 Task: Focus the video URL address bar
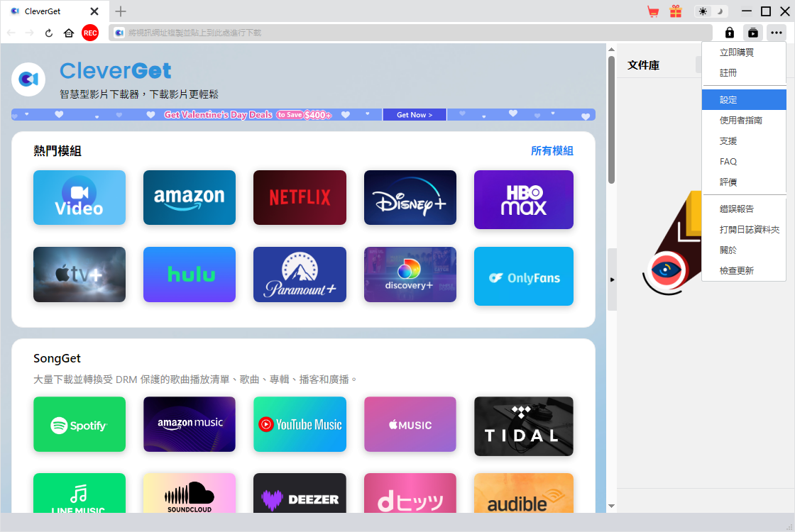click(x=411, y=33)
